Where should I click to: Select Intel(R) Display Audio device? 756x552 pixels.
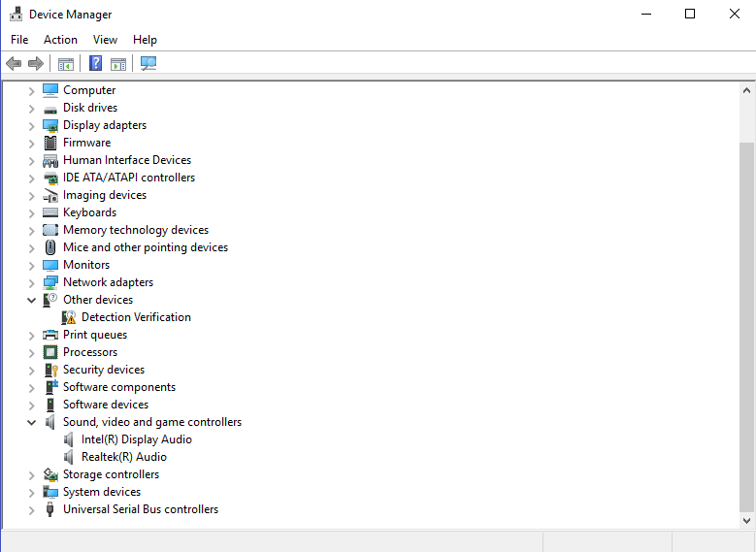tap(136, 439)
